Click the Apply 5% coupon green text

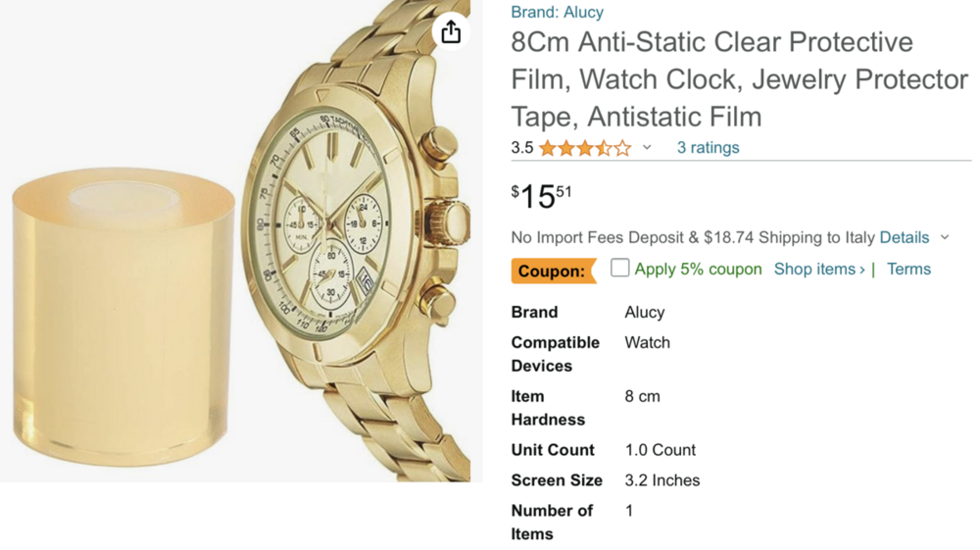click(698, 269)
